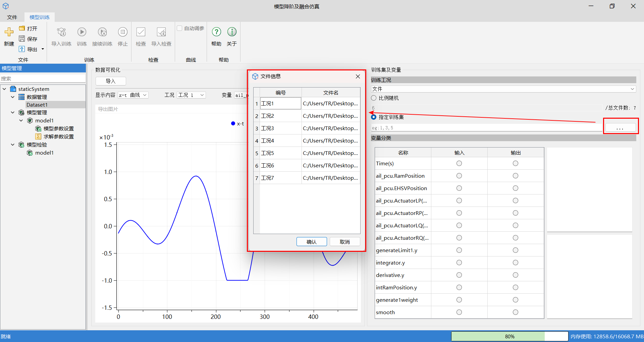
Task: Click the 打开 (Open) folder icon
Action: 22,28
